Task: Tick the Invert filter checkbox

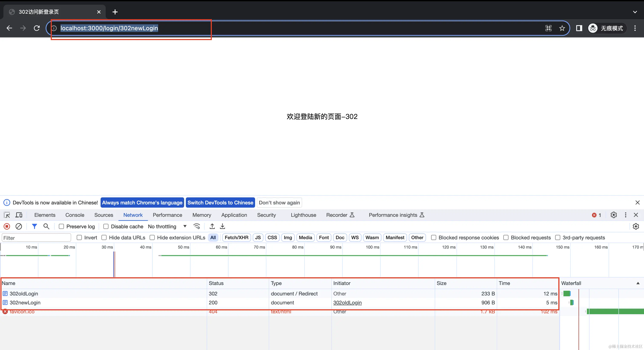Action: tap(79, 237)
